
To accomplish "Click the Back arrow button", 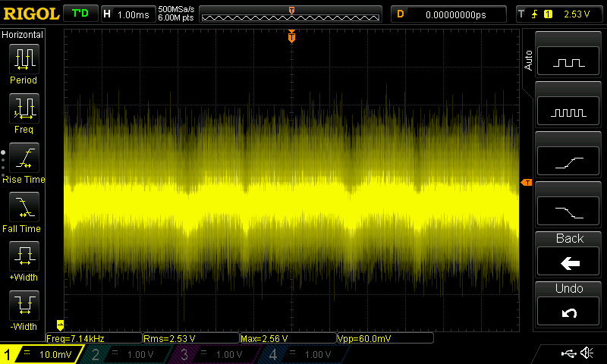I will pos(568,262).
